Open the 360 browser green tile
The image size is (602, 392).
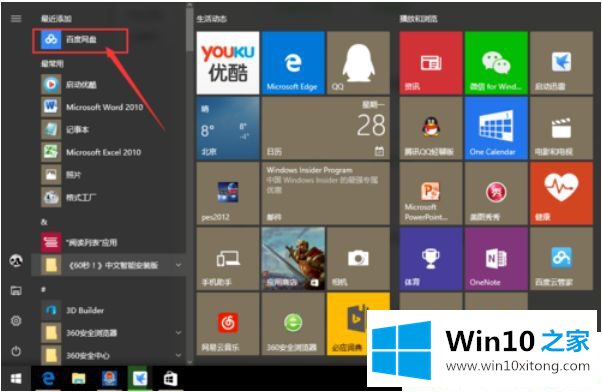coord(293,324)
